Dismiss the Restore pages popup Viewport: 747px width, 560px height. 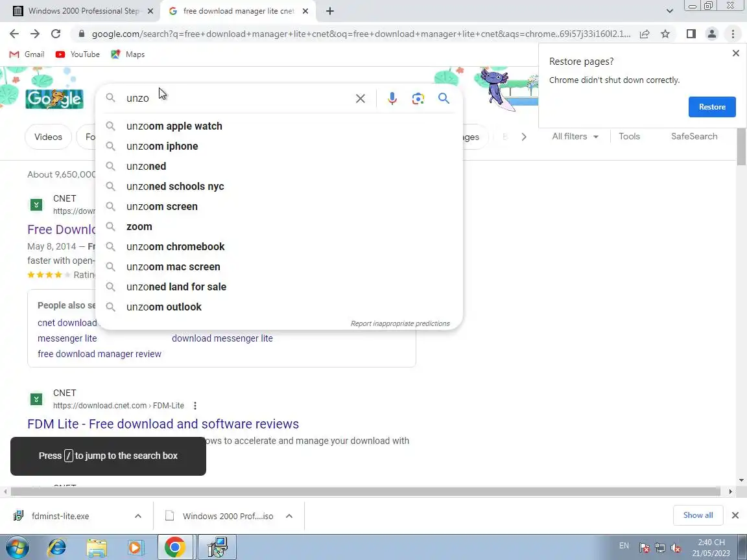pos(735,53)
